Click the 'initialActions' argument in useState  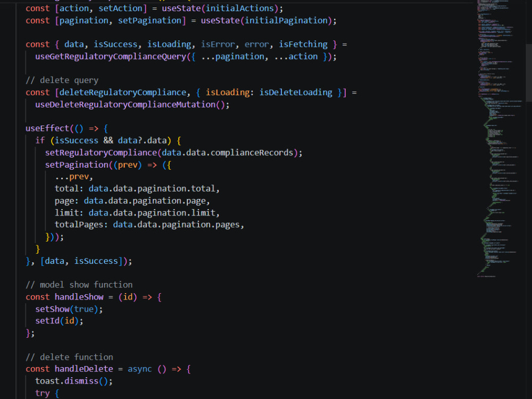point(239,8)
